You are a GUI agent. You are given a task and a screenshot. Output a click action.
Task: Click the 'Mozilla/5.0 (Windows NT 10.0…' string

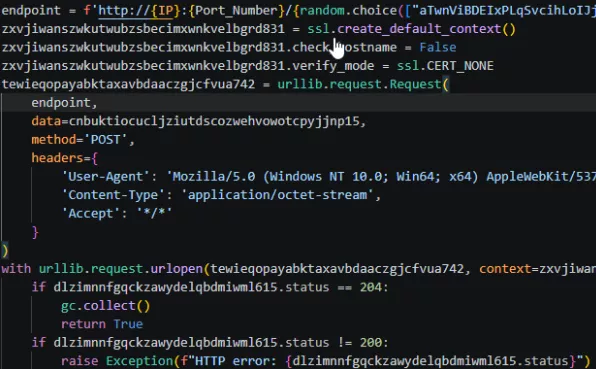(381, 176)
